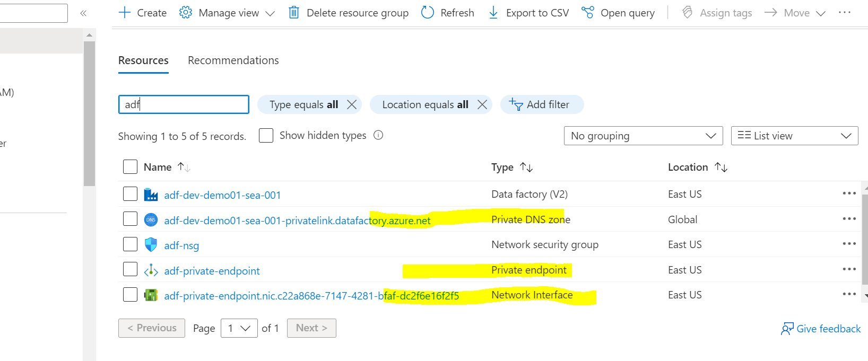Sort by Location column arrows
868x361 pixels.
coord(721,167)
